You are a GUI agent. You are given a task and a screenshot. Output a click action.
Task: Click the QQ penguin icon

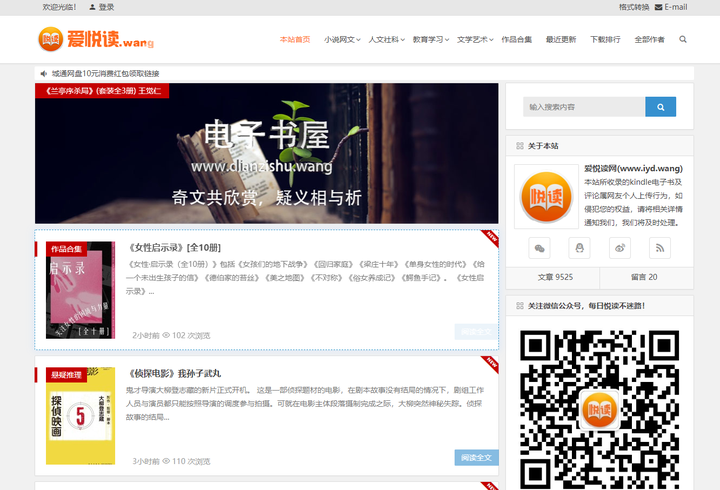click(x=580, y=247)
